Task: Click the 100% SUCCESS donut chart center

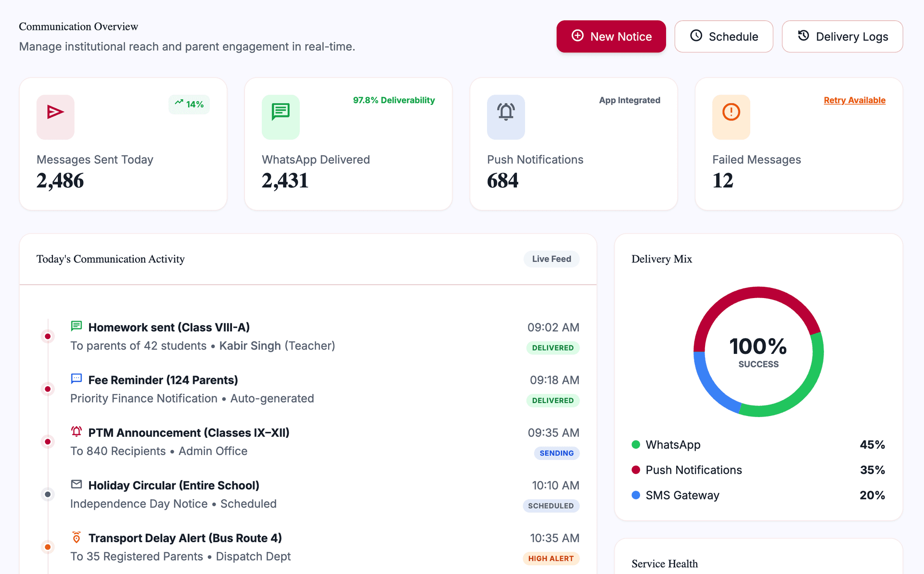Action: (758, 352)
